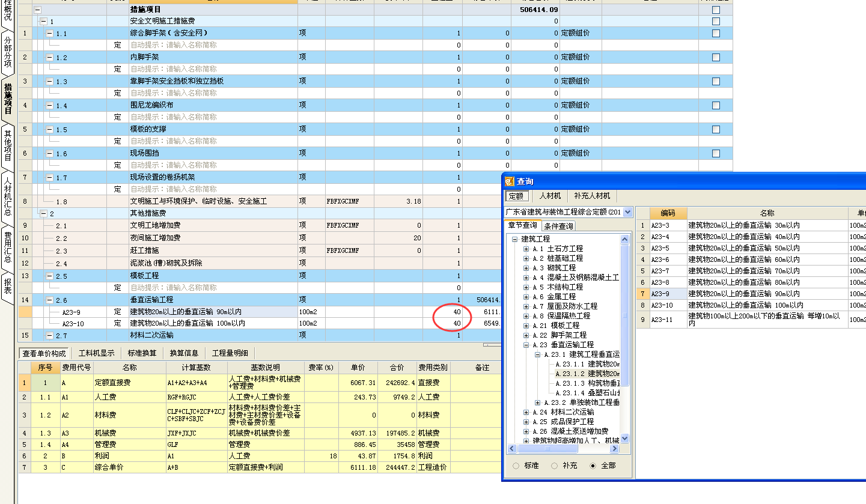Tick the checkbox for 综合脚手架 row
Screen dimensions: 866x504
[x=716, y=34]
